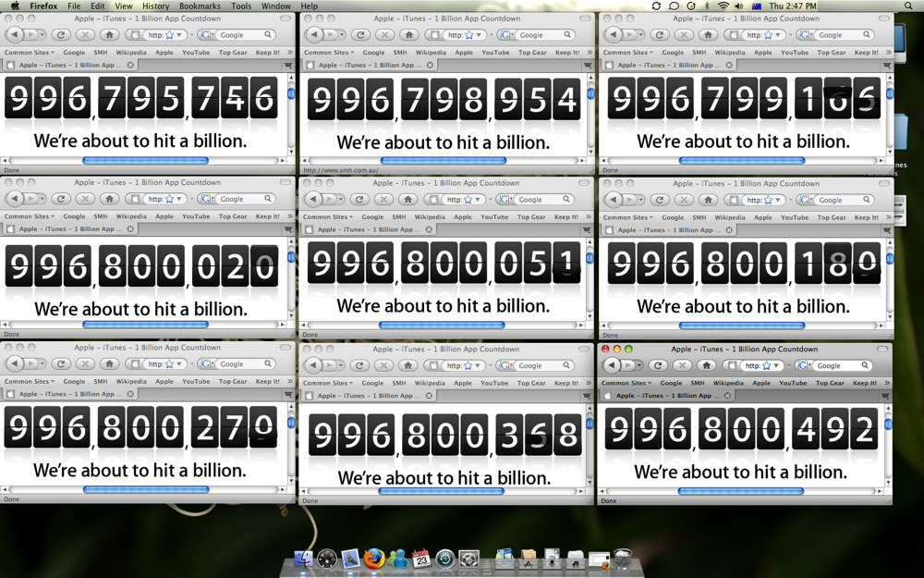Screen dimensions: 924x578
Task: Click Stop icon in 996,800,051 window
Action: point(383,200)
